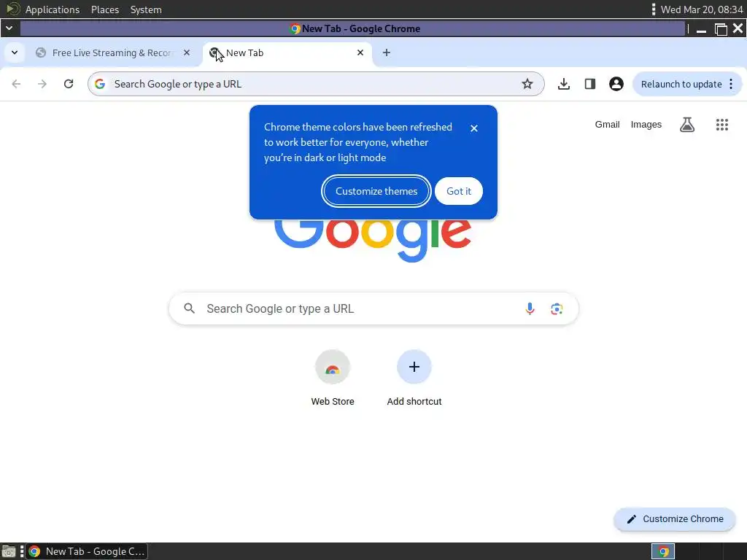The height and width of the screenshot is (560, 747).
Task: Open Search Labs flask icon
Action: point(687,125)
